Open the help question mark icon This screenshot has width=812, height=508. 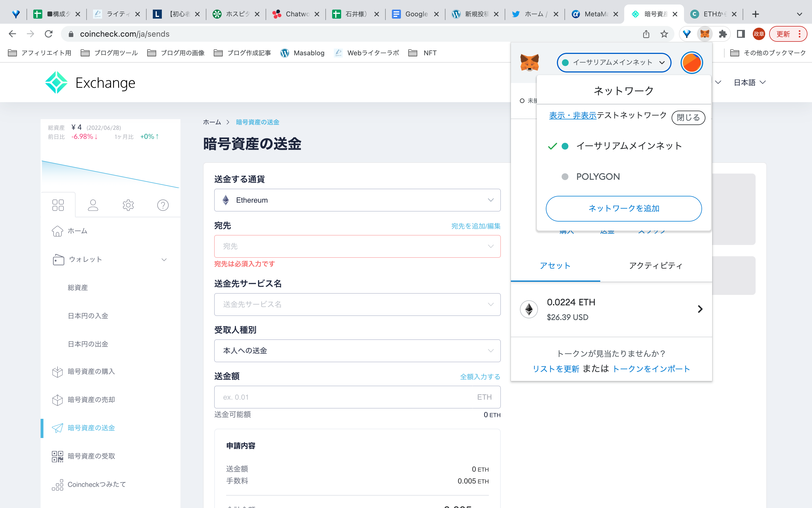[163, 205]
